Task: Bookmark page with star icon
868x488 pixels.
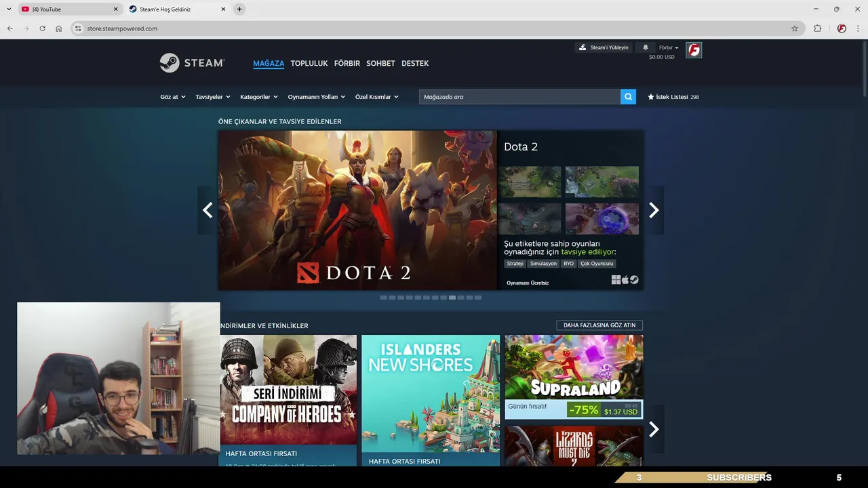Action: coord(795,28)
